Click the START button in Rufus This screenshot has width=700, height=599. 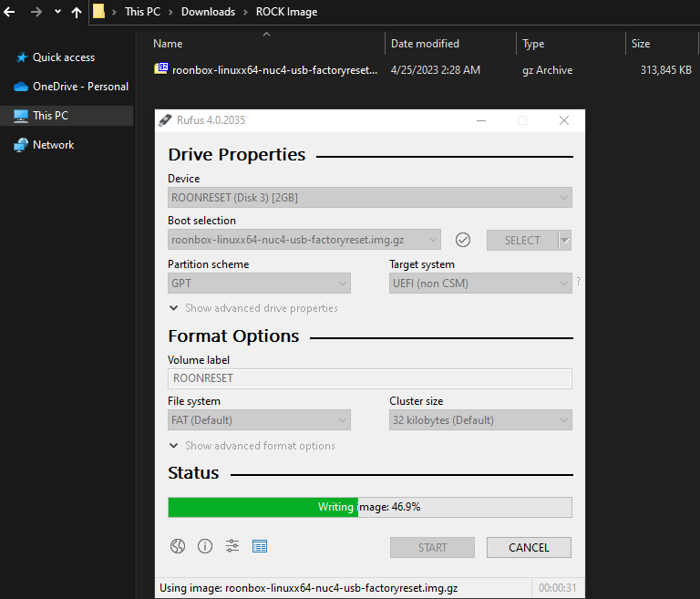[432, 547]
